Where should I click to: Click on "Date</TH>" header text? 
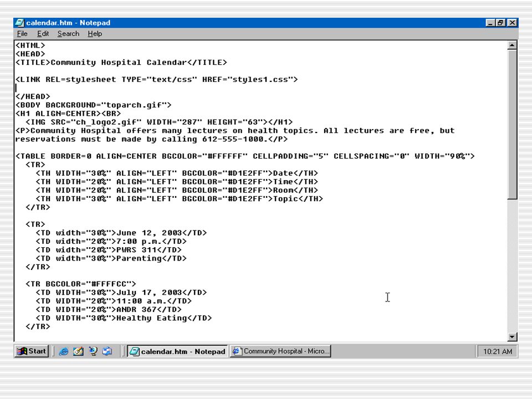(295, 173)
